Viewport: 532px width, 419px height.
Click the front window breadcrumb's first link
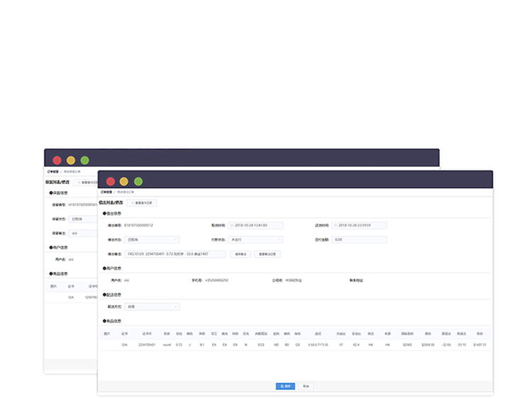point(106,192)
